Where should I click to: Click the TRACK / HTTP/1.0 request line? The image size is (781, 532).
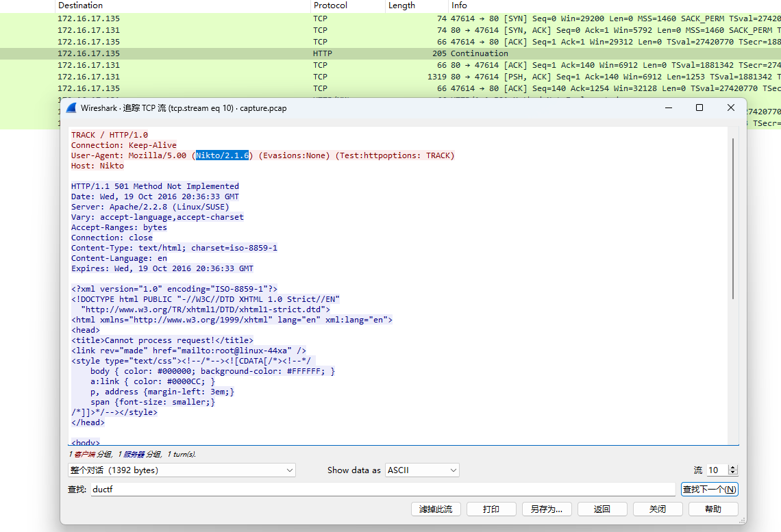coord(110,135)
